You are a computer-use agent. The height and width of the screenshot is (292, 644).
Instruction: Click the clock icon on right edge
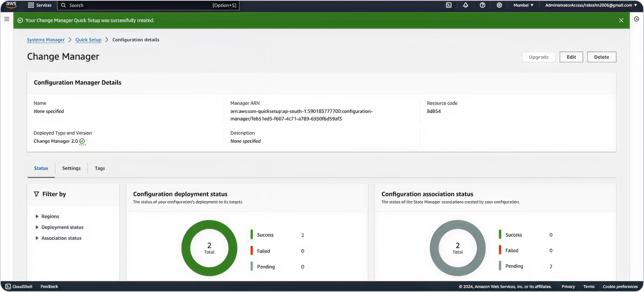[636, 19]
